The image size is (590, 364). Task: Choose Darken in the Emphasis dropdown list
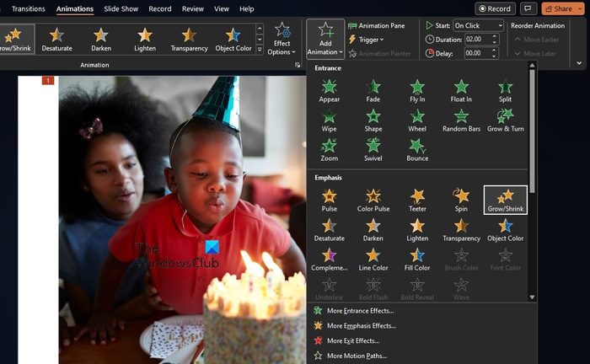coord(373,230)
